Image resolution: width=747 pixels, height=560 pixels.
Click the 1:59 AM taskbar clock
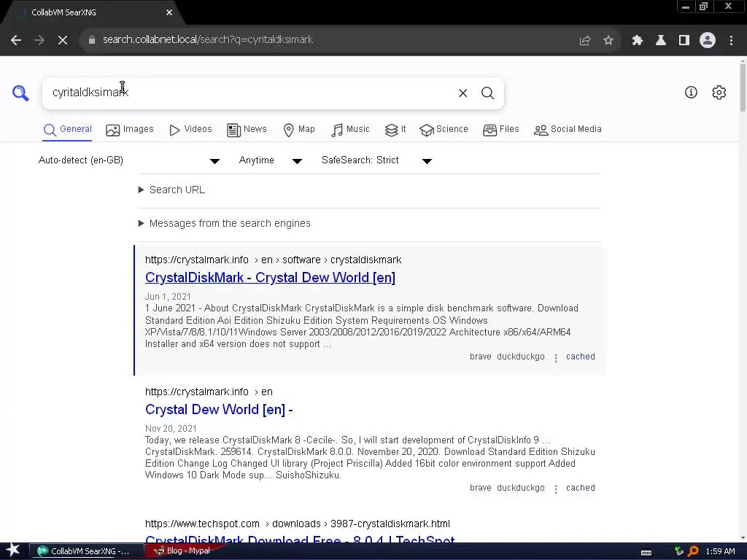coord(720,551)
